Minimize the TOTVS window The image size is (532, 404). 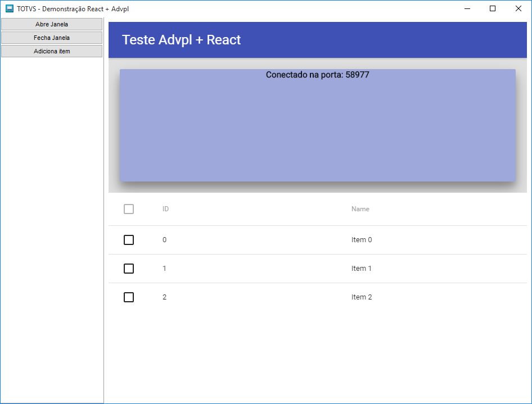pyautogui.click(x=467, y=9)
